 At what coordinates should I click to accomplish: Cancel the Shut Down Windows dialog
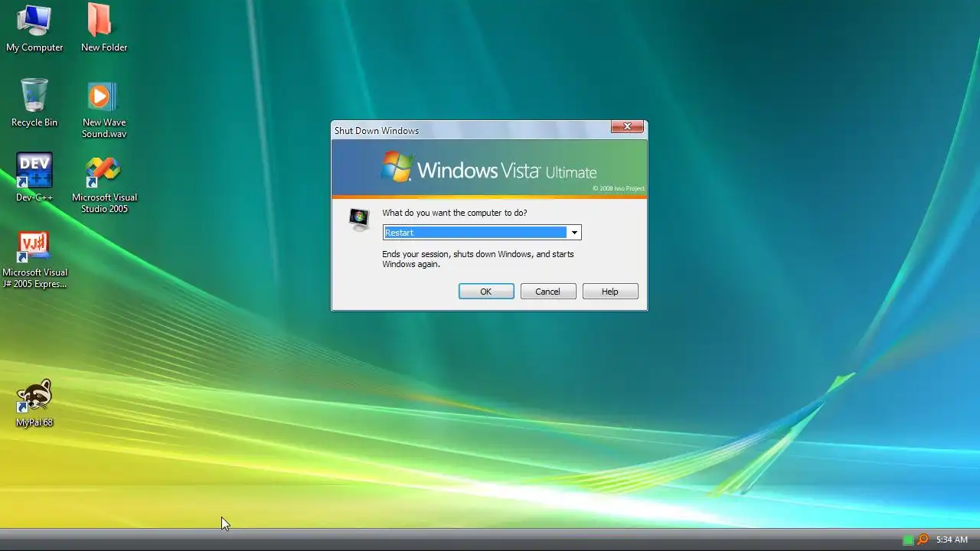click(x=548, y=292)
